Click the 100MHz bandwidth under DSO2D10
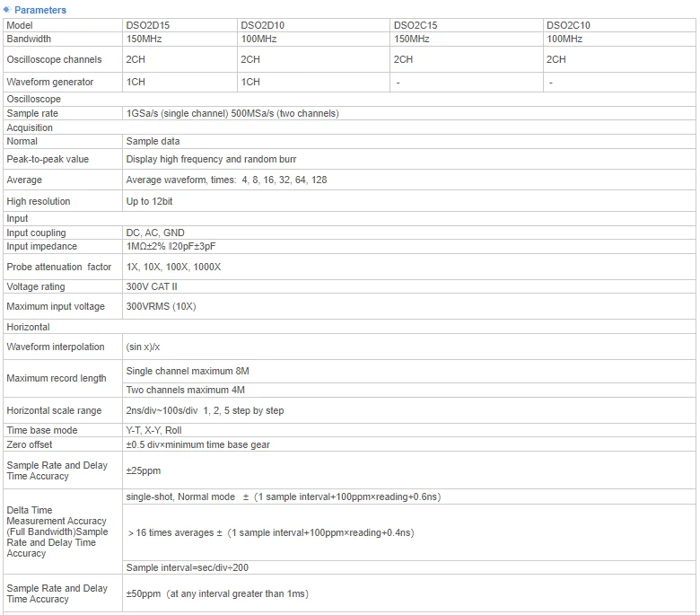700x615 pixels. (259, 39)
